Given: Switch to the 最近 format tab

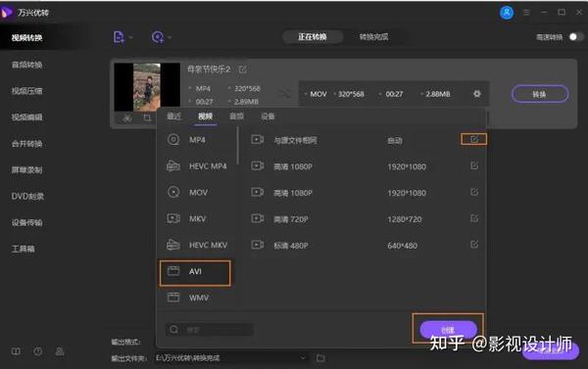Looking at the screenshot, I should (x=173, y=116).
